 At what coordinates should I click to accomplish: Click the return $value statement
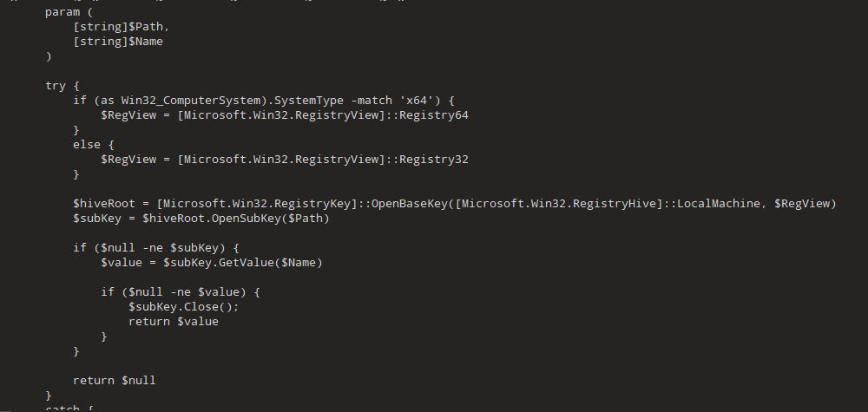[173, 322]
